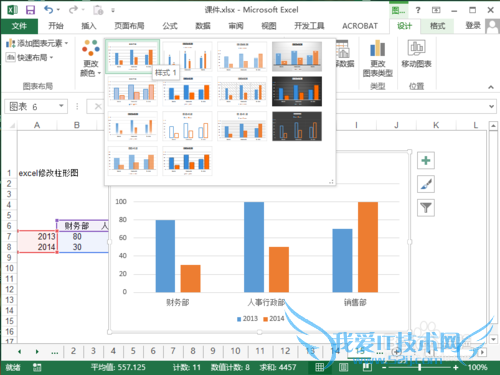Open the 更改颜色 palette button
Image resolution: width=500 pixels, height=375 pixels.
pos(90,58)
